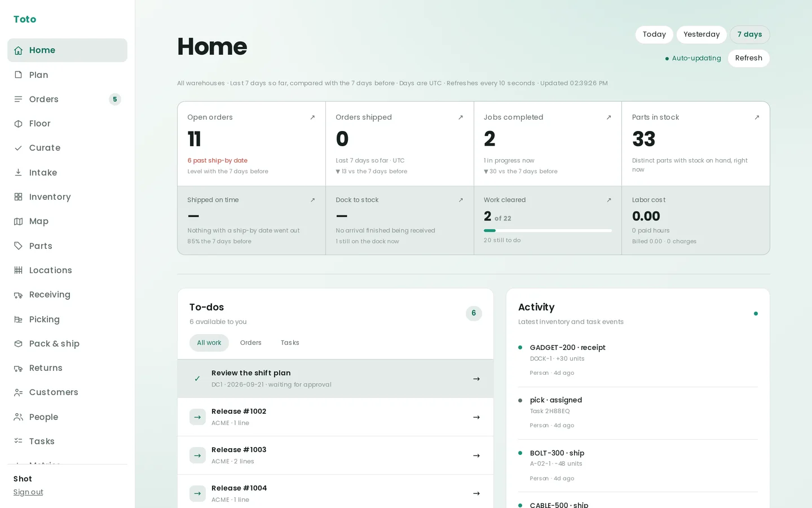Open Release #1002 to-do arrow
The image size is (812, 508).
tap(476, 417)
